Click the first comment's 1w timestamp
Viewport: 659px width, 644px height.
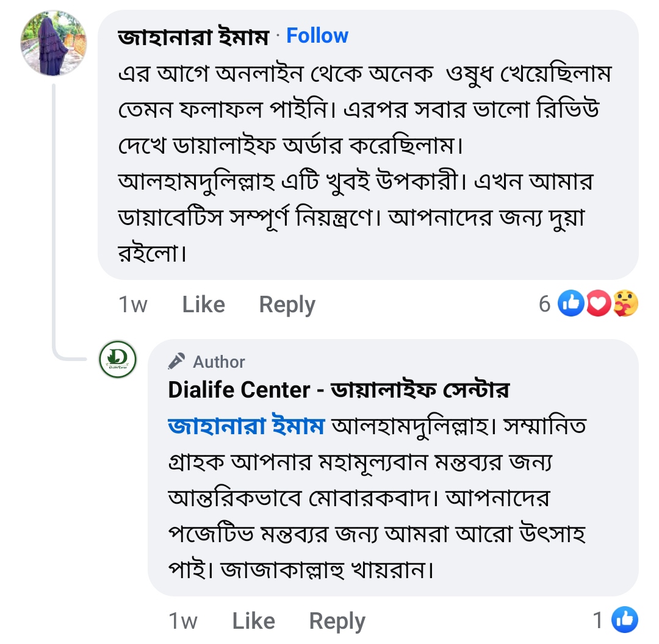coord(133,304)
